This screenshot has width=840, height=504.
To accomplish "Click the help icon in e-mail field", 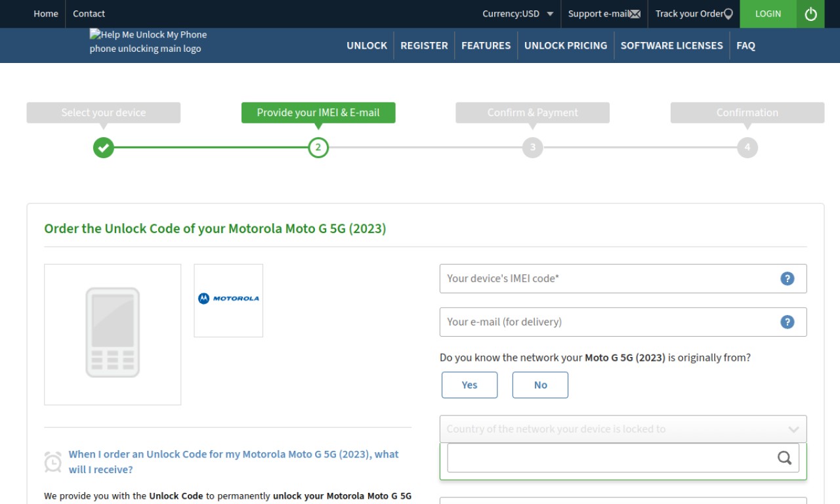I will [x=787, y=322].
